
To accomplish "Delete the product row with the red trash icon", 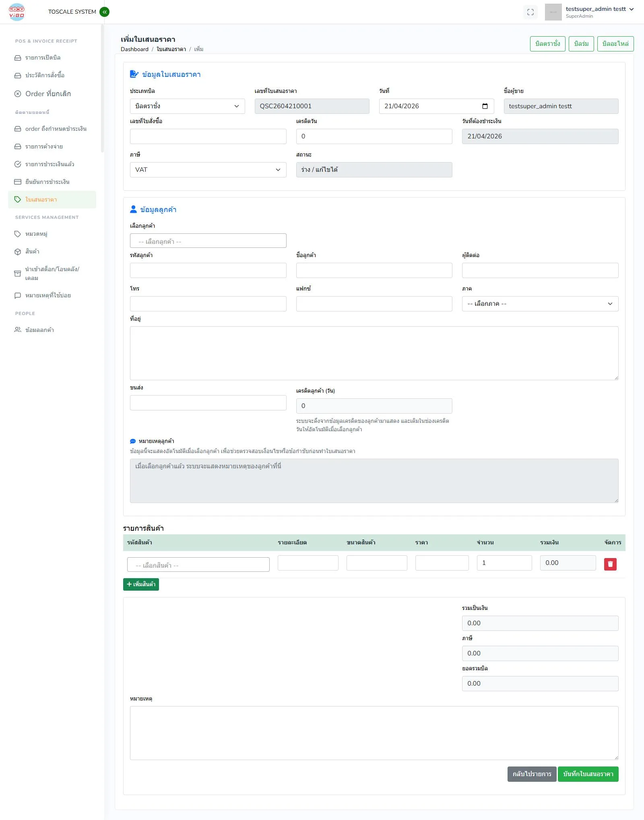I will click(610, 564).
